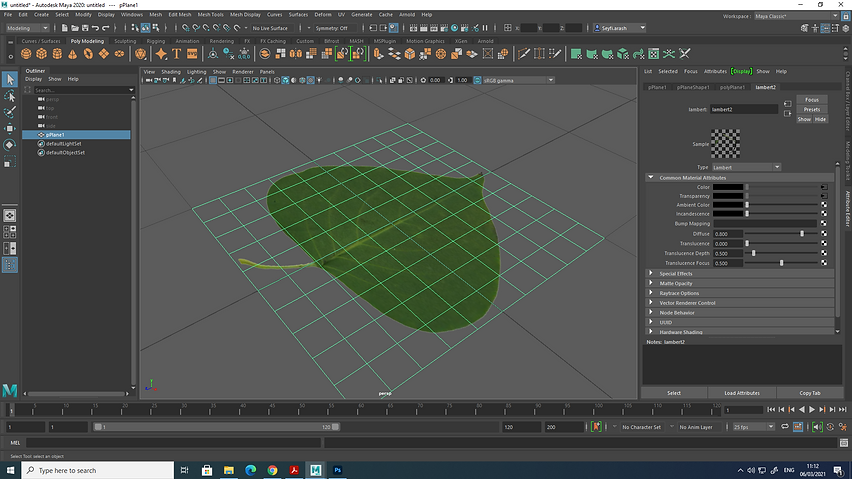Click the Translucence Focus slider handle
The width and height of the screenshot is (852, 479).
tap(781, 263)
